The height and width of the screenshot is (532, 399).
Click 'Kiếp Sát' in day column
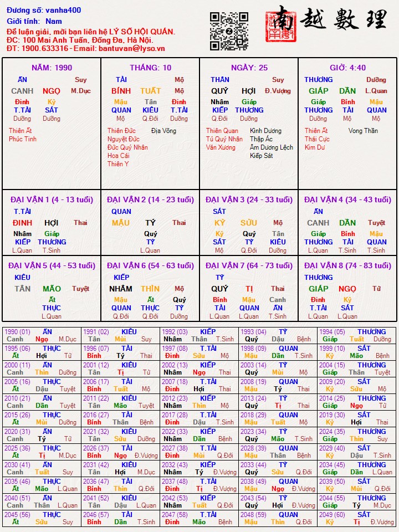coord(261,155)
